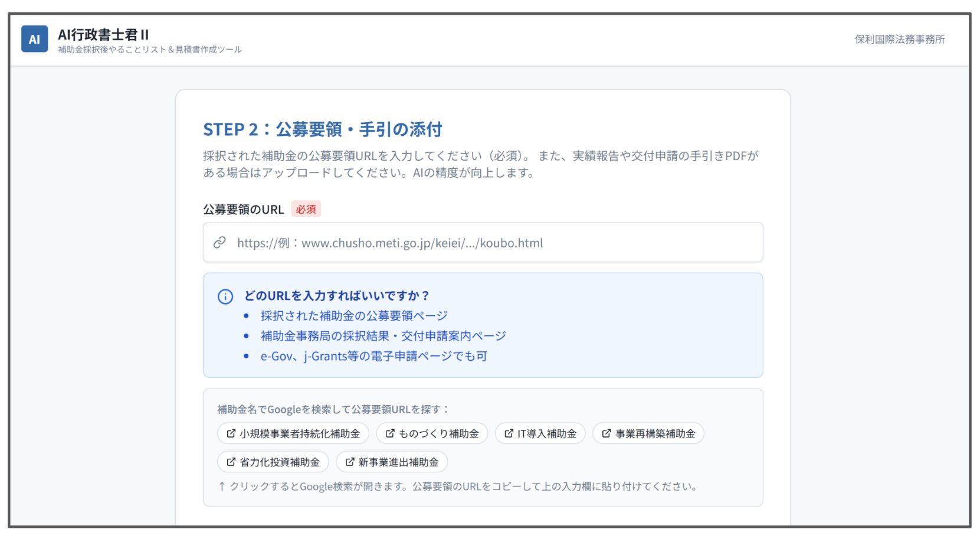This screenshot has height=542, width=980.
Task: Click the 公募要領のURL field label
Action: coord(243,210)
